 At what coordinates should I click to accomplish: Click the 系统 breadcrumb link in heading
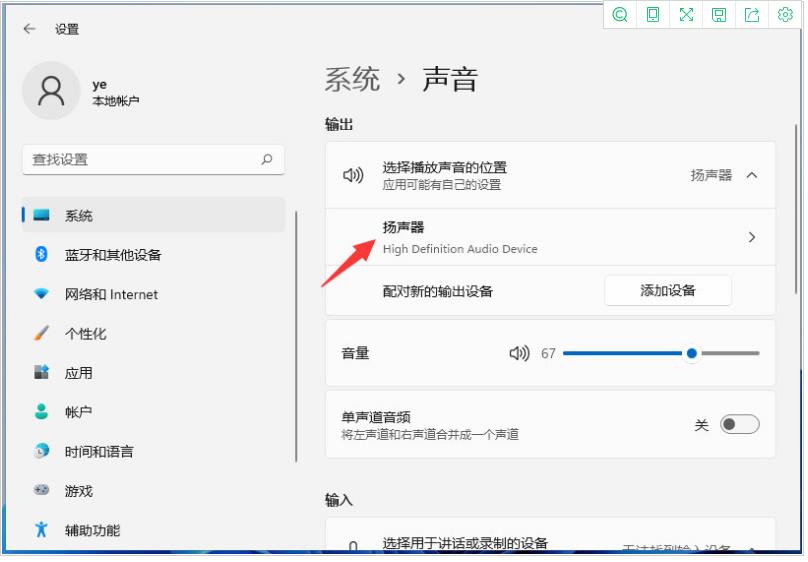(352, 80)
